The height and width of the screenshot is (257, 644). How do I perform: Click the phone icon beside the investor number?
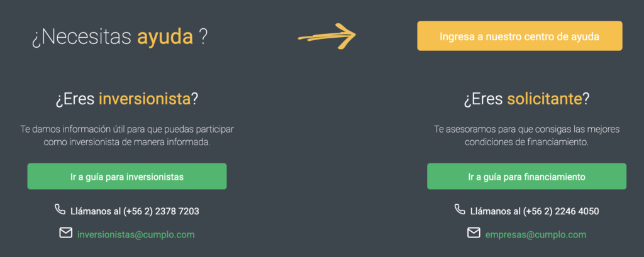coord(60,210)
